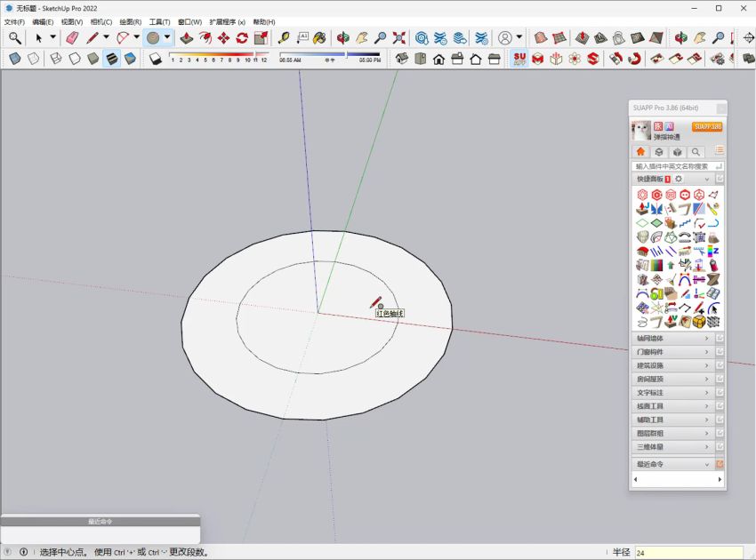Expand the 轴网墙体 section
756x560 pixels.
[672, 339]
